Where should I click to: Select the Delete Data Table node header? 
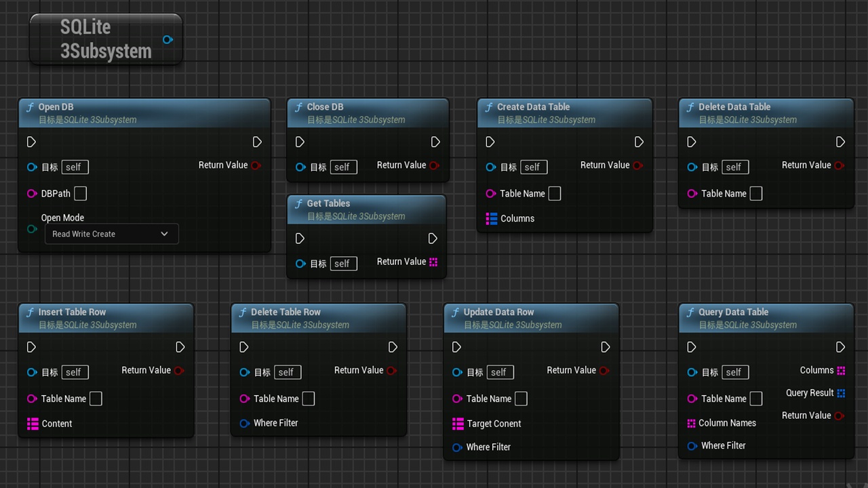[x=766, y=113]
